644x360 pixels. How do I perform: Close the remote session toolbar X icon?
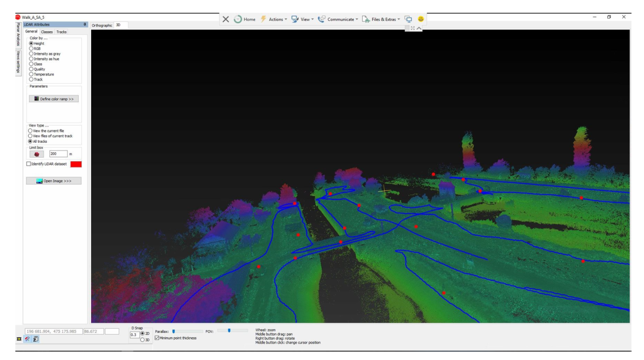(226, 19)
